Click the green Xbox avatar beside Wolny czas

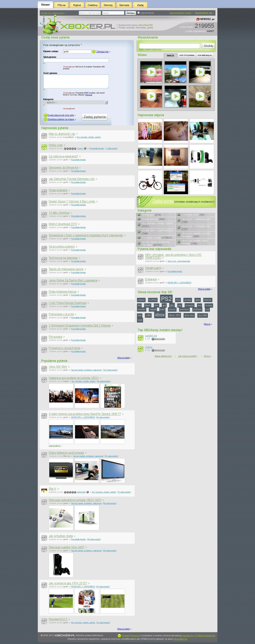pyautogui.click(x=44, y=147)
